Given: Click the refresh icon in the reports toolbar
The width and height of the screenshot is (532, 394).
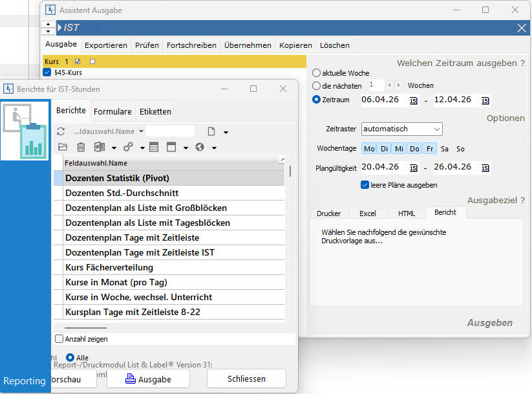Looking at the screenshot, I should coord(61,131).
